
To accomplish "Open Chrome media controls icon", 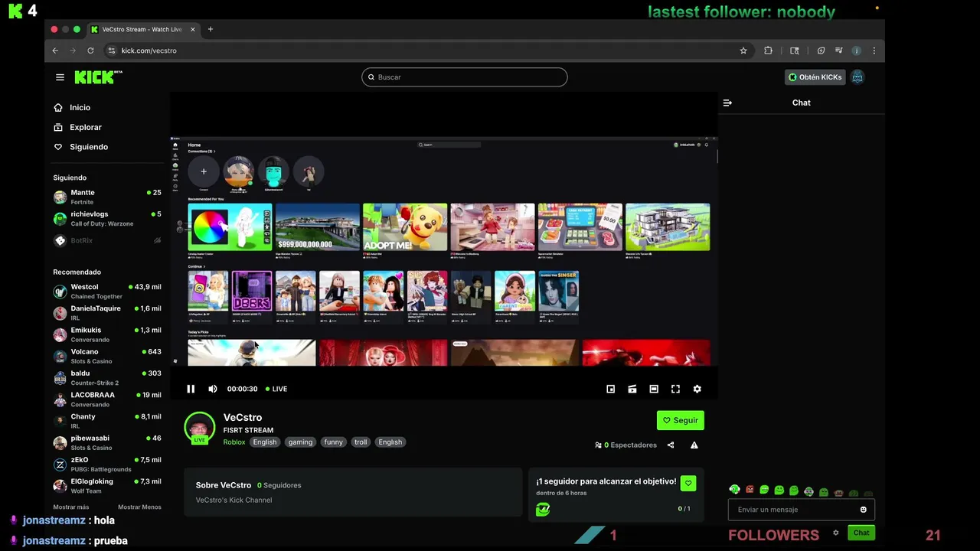I will (839, 51).
